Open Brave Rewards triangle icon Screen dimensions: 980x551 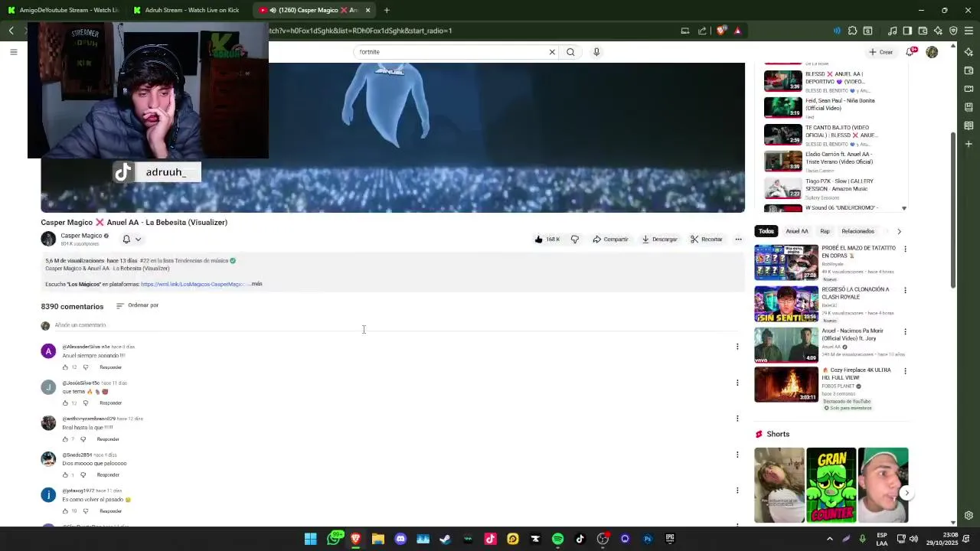point(737,31)
